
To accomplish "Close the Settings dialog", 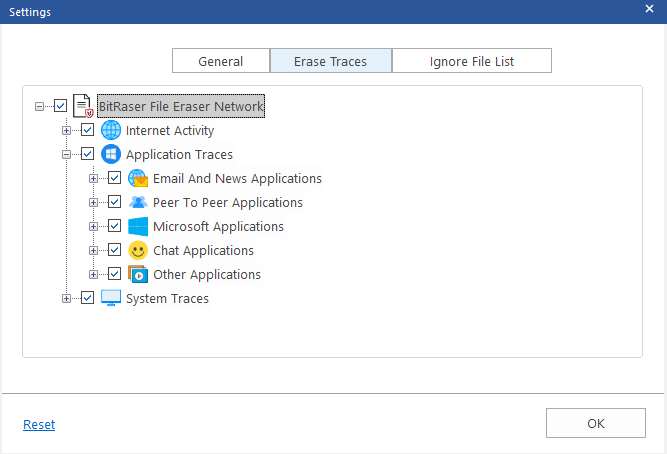I will [649, 9].
